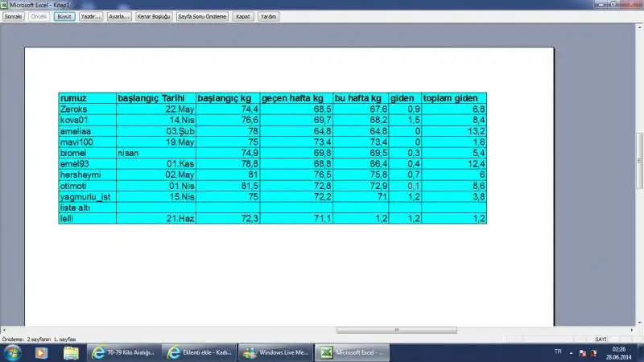Click the Windows Start orb

11,352
